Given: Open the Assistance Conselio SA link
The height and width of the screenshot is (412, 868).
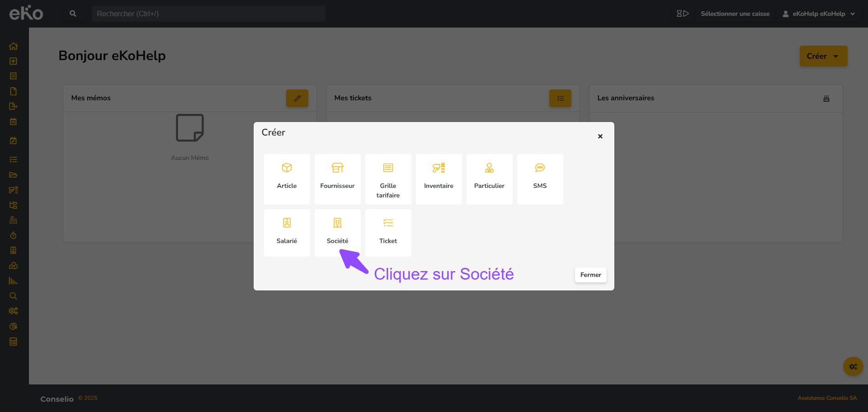Looking at the screenshot, I should 827,398.
